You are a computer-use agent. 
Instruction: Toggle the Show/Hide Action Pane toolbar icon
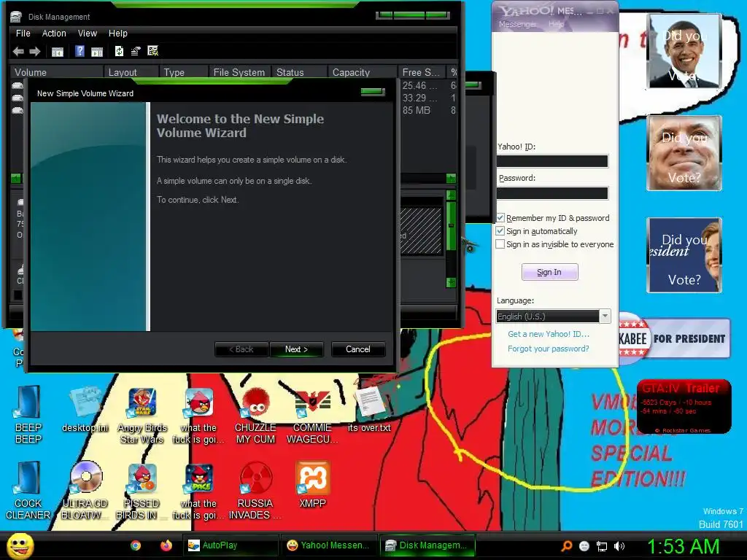[97, 52]
